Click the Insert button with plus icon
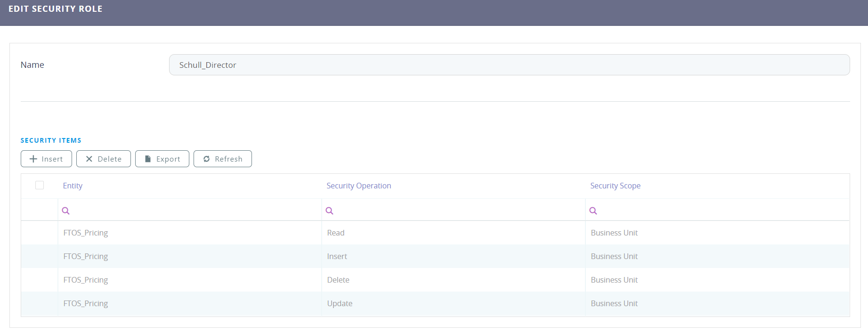Screen dimensions: 868x333 tap(46, 159)
